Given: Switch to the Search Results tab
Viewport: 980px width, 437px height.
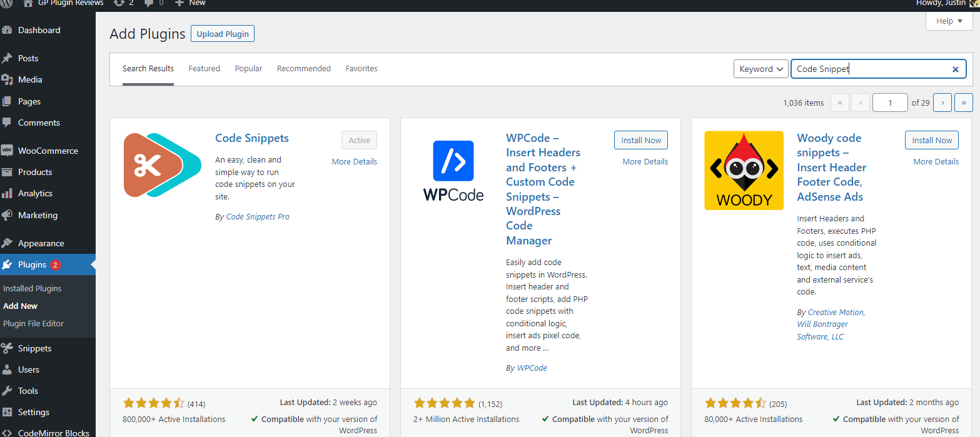Looking at the screenshot, I should pyautogui.click(x=148, y=69).
